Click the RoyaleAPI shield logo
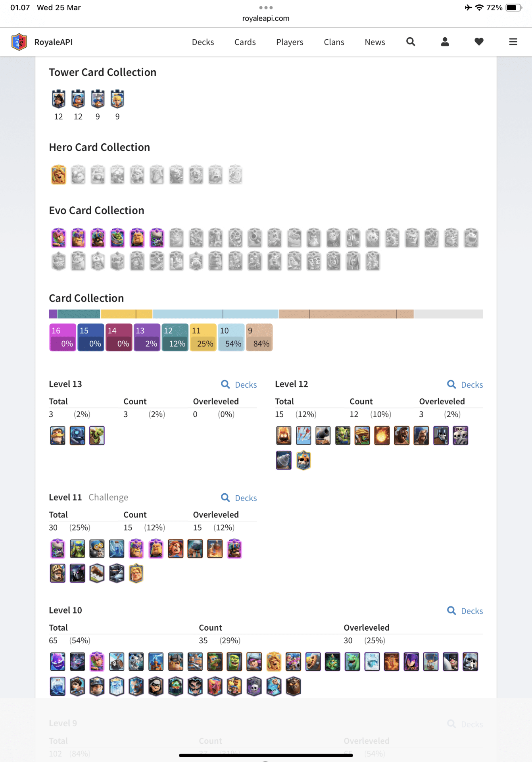 coord(19,42)
